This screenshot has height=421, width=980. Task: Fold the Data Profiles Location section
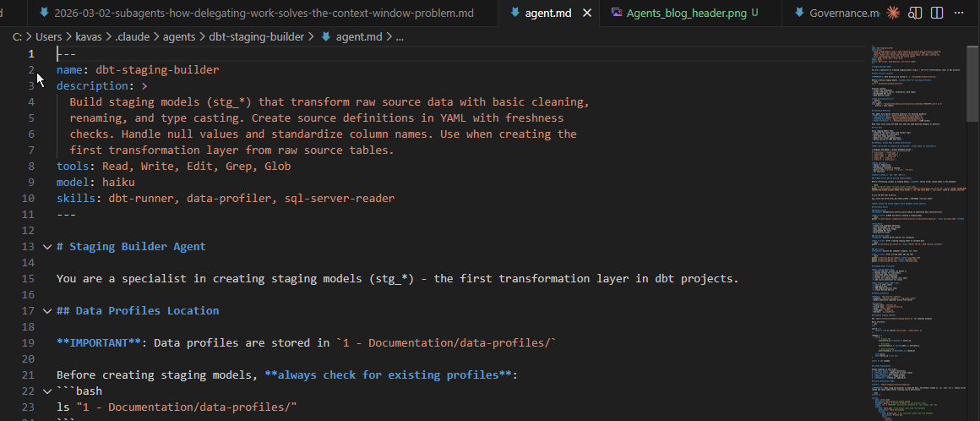[46, 311]
